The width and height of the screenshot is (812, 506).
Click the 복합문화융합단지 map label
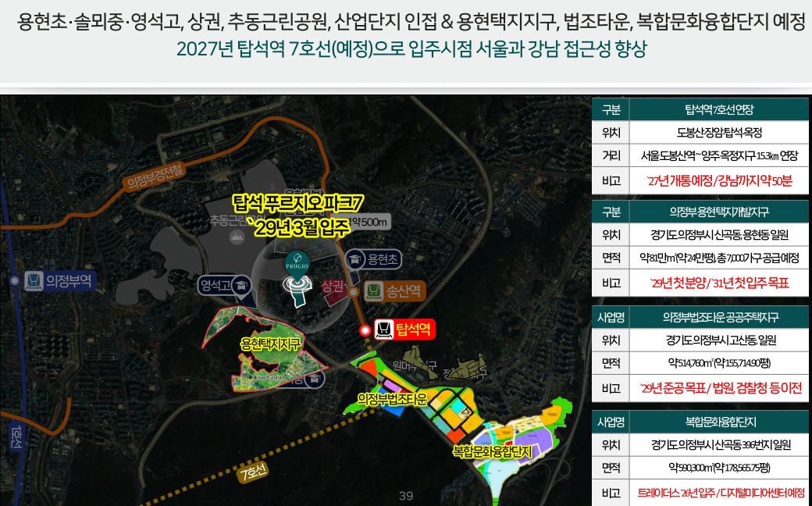click(x=491, y=451)
